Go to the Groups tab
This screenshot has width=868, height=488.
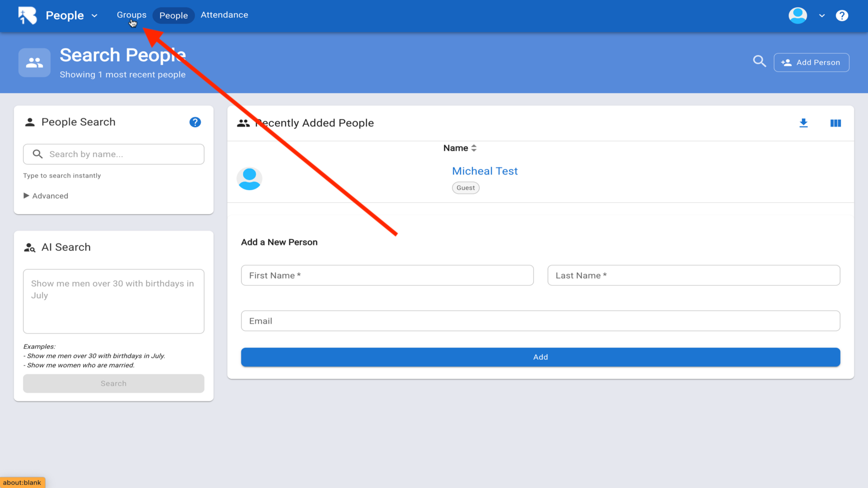point(131,15)
